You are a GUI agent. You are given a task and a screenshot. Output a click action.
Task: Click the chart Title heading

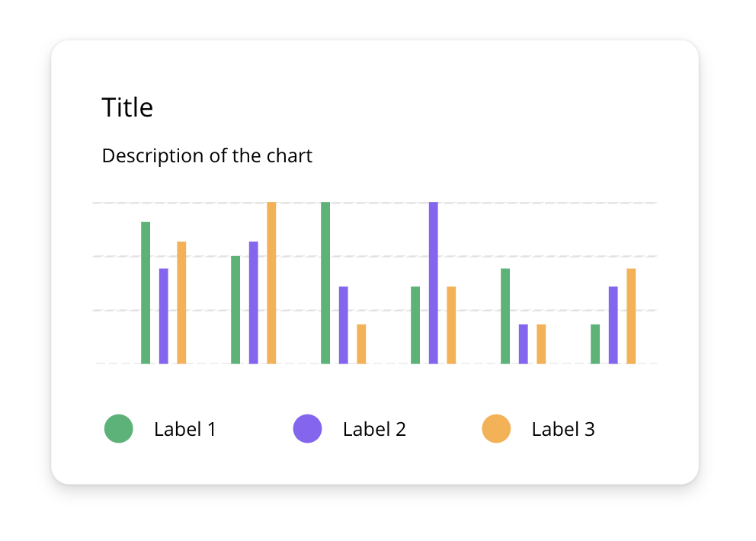coord(127,107)
